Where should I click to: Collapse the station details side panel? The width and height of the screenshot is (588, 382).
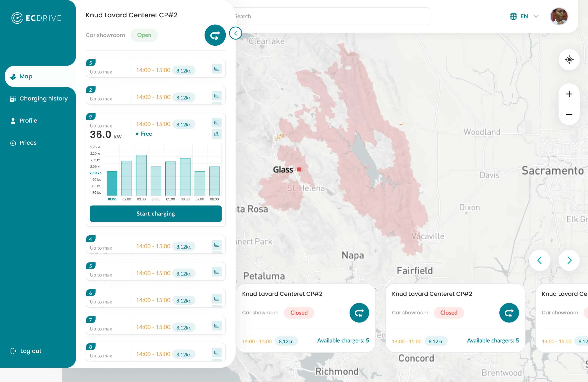click(x=235, y=33)
